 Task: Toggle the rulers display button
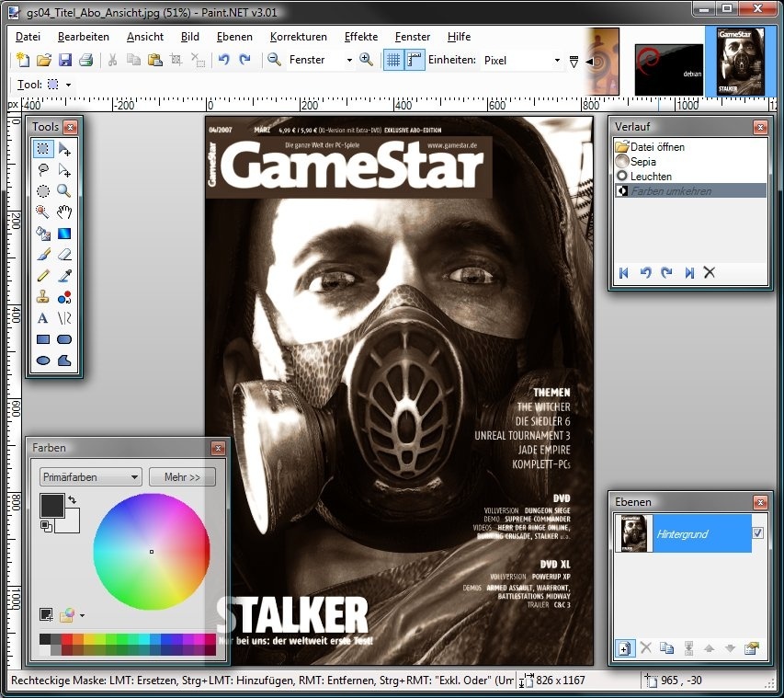(x=415, y=60)
